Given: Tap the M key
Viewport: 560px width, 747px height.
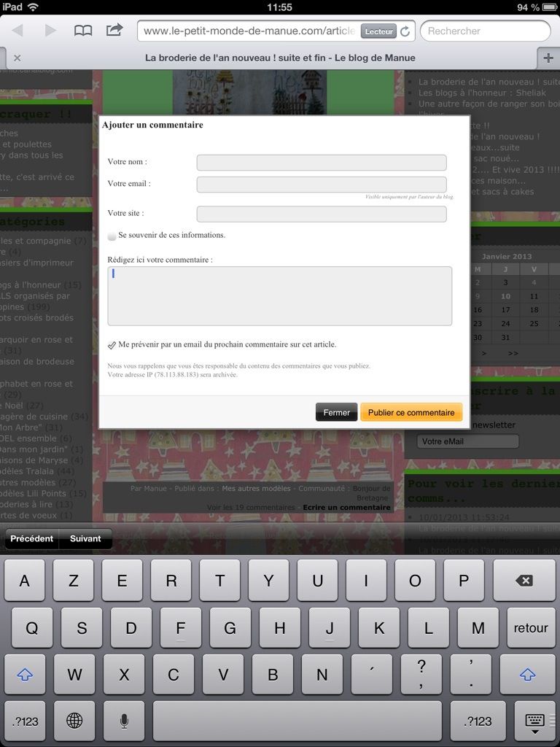Looking at the screenshot, I should 478,628.
